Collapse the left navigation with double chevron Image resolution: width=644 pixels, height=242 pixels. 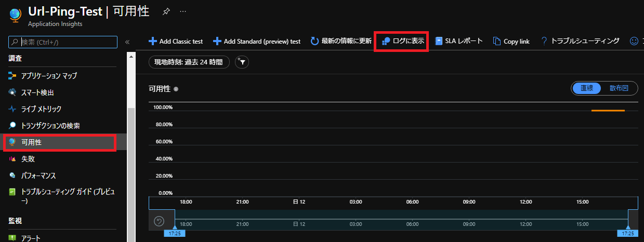(127, 42)
